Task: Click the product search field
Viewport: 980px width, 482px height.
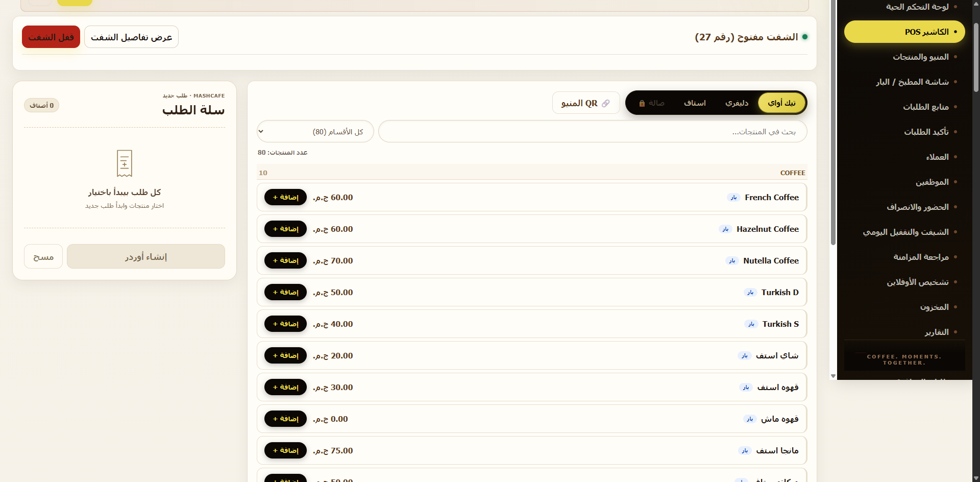Action: point(593,132)
